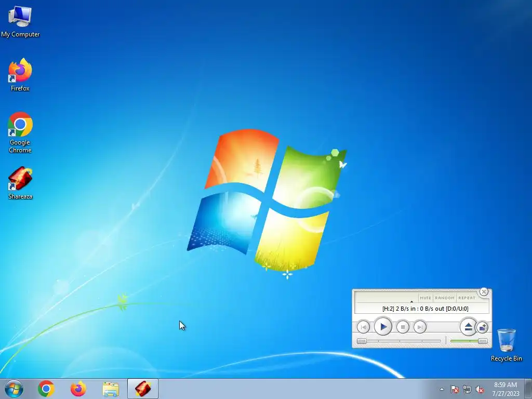Click the green volume slider
Screen dimensions: 532x399
coord(469,341)
